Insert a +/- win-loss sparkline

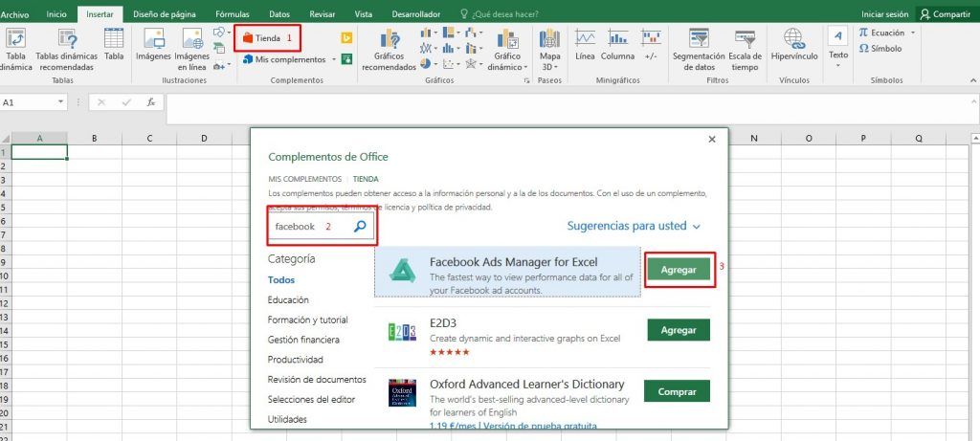pyautogui.click(x=651, y=45)
